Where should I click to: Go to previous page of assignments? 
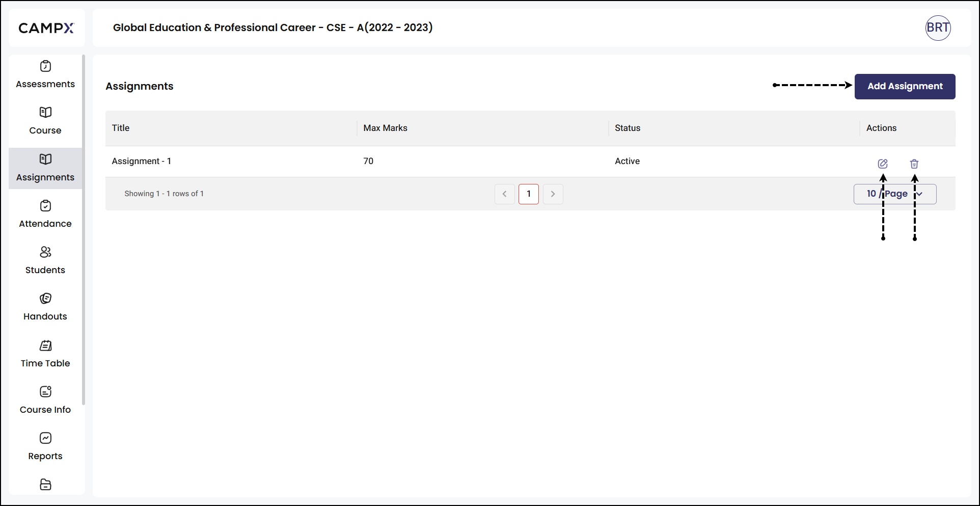505,194
